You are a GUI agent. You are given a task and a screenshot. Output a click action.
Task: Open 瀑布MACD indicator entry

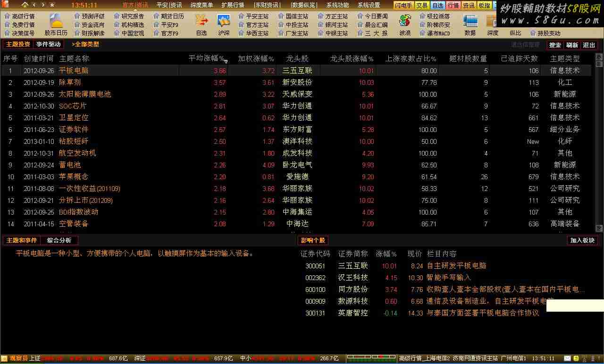435,33
